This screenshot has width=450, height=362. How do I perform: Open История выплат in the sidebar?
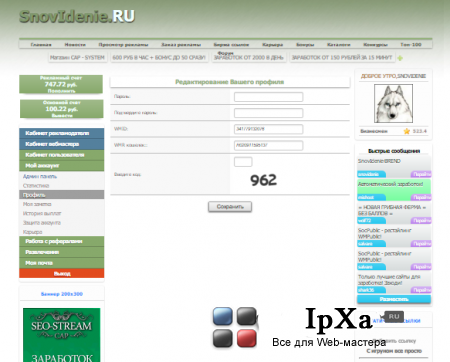coord(42,213)
